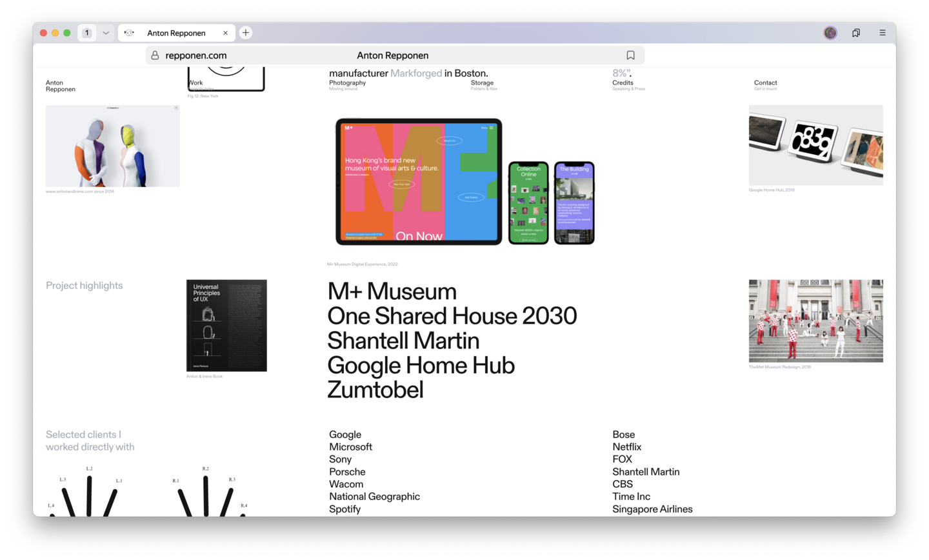Click the 'M+ Museum Digital Experience, 2022' caption
The image size is (929, 560).
[x=363, y=265]
